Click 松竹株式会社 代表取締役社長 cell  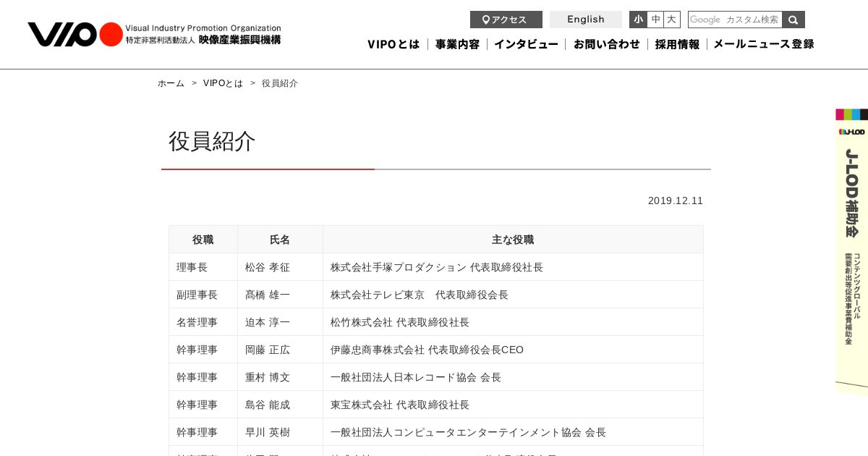pyautogui.click(x=513, y=322)
